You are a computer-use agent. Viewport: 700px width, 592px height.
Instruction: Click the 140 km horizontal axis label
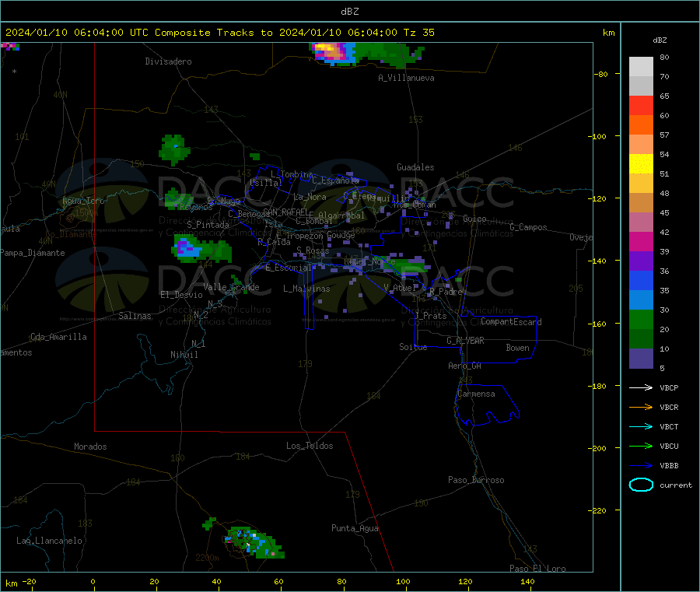pos(527,581)
